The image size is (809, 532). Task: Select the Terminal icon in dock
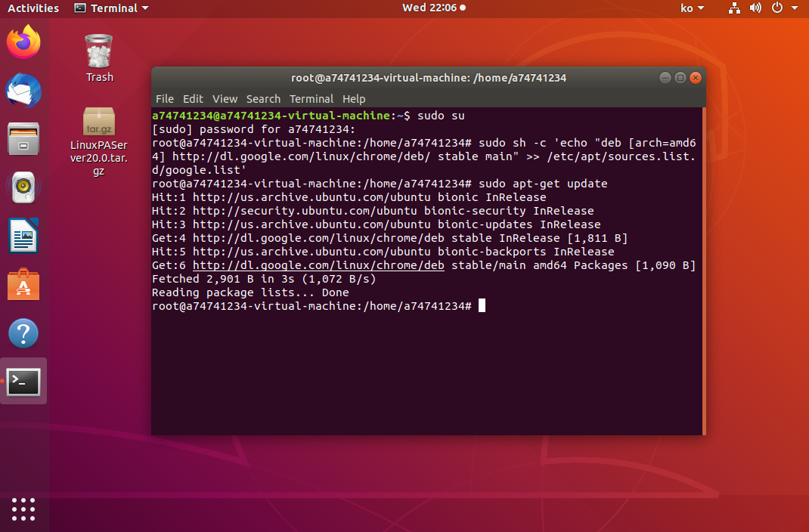point(23,382)
